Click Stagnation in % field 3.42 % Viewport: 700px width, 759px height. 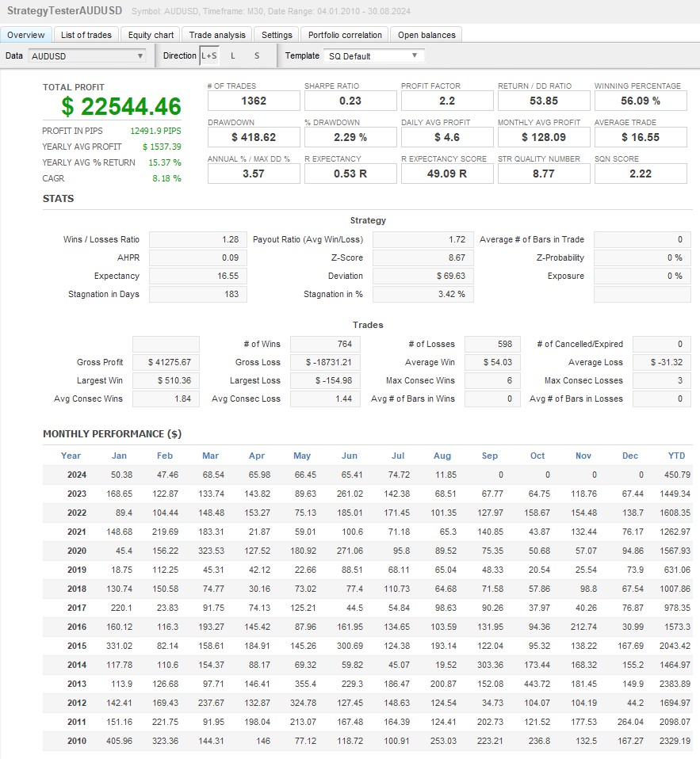click(423, 294)
